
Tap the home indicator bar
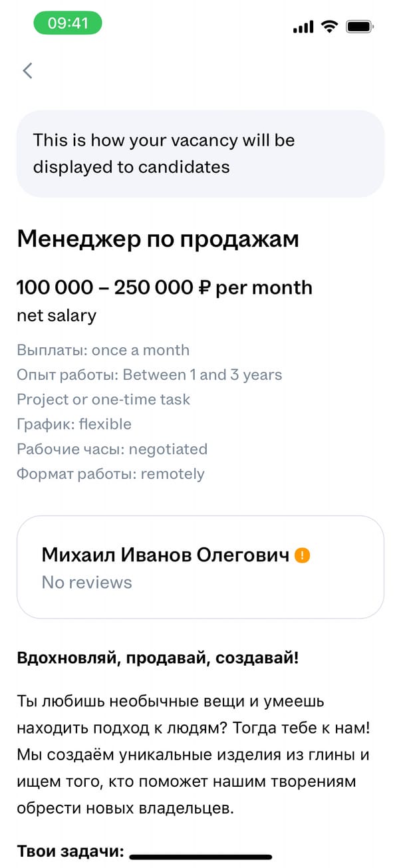200,857
